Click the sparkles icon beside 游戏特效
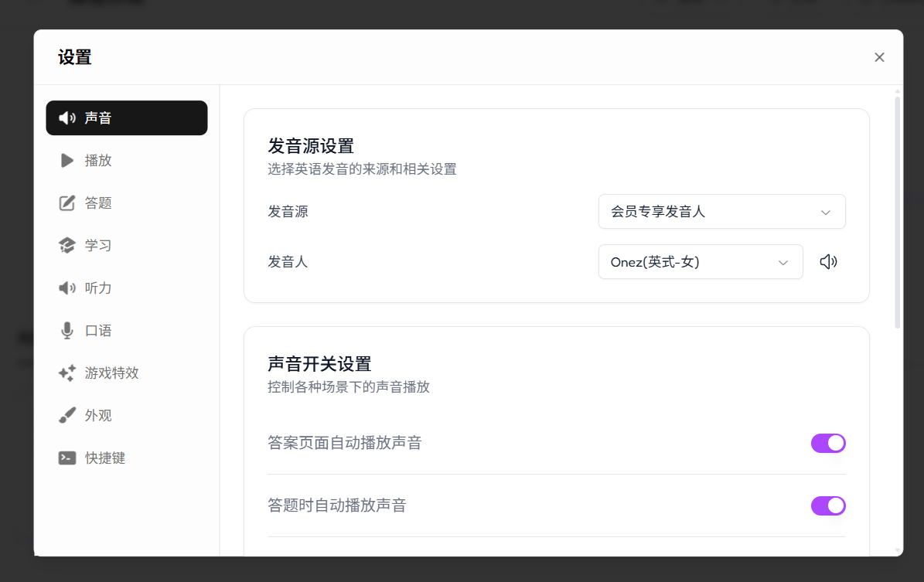924x582 pixels. pyautogui.click(x=67, y=373)
